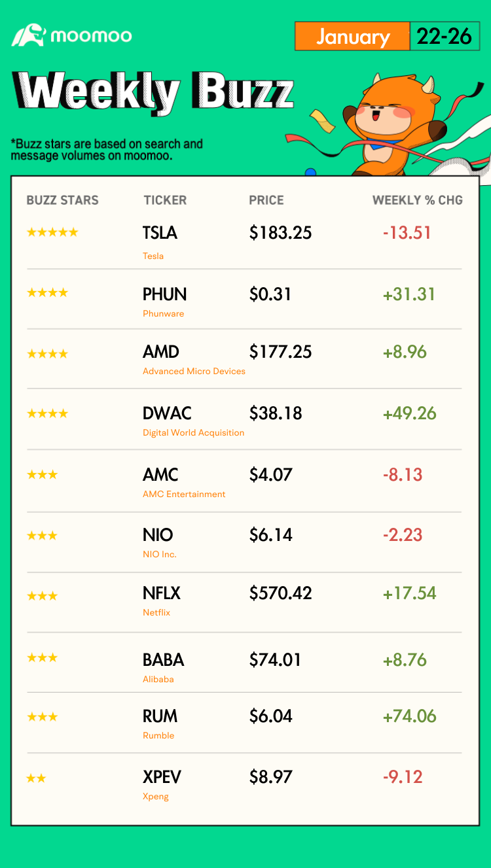
Task: Click Tesla's five-star buzz rating
Action: [52, 232]
